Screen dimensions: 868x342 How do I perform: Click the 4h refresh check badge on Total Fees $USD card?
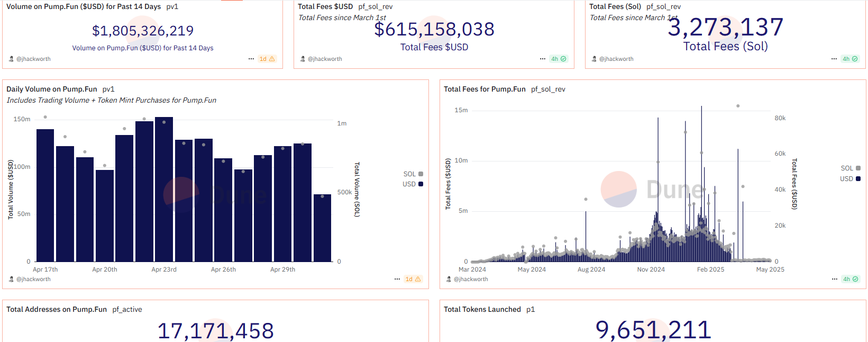click(558, 59)
